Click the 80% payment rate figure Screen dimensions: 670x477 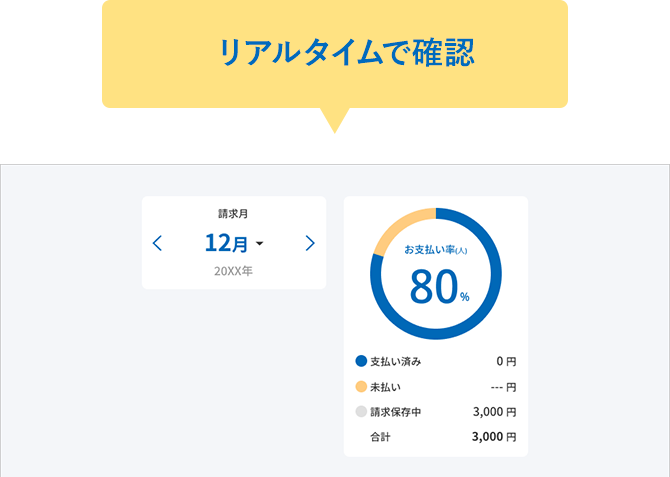click(439, 286)
